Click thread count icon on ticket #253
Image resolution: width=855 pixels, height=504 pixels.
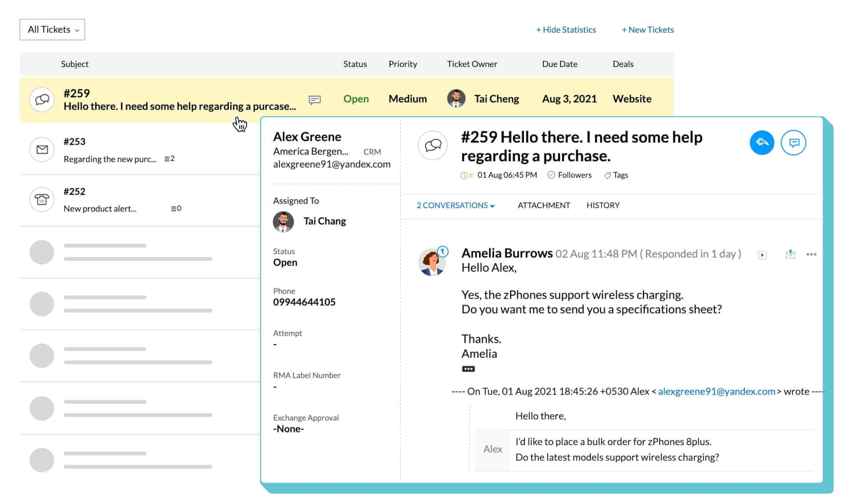(169, 159)
